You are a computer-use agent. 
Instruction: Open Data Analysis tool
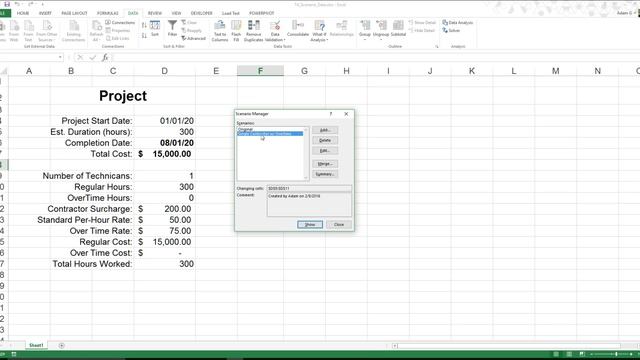[x=458, y=22]
